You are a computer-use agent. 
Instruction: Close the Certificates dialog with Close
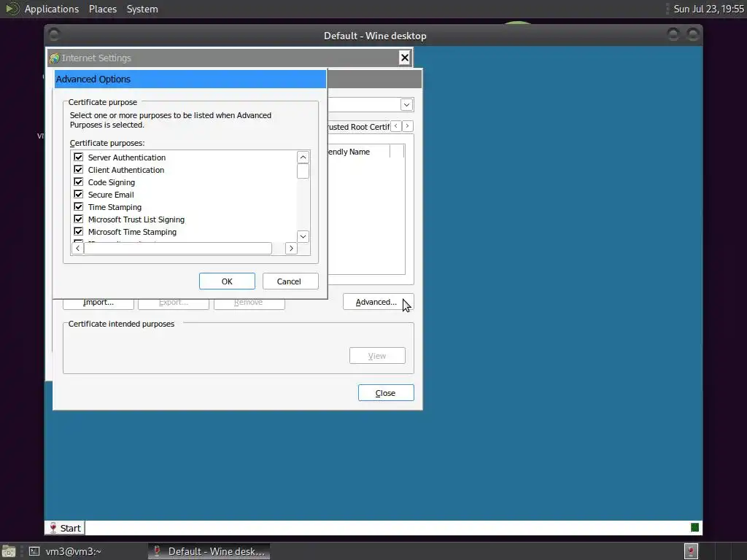(x=386, y=393)
